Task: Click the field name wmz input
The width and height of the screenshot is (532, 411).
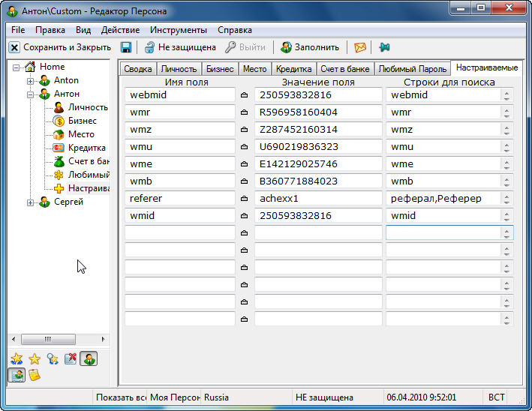Action: coord(180,130)
